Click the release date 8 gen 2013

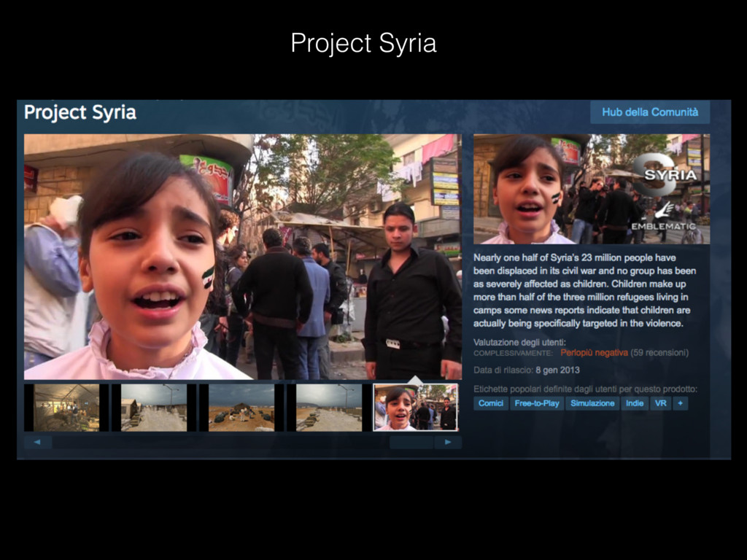coord(557,370)
